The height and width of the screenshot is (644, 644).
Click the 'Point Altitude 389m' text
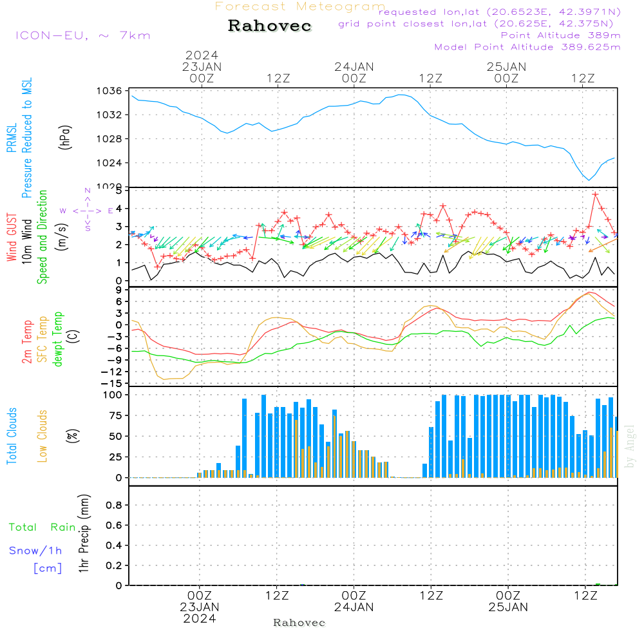pos(561,35)
